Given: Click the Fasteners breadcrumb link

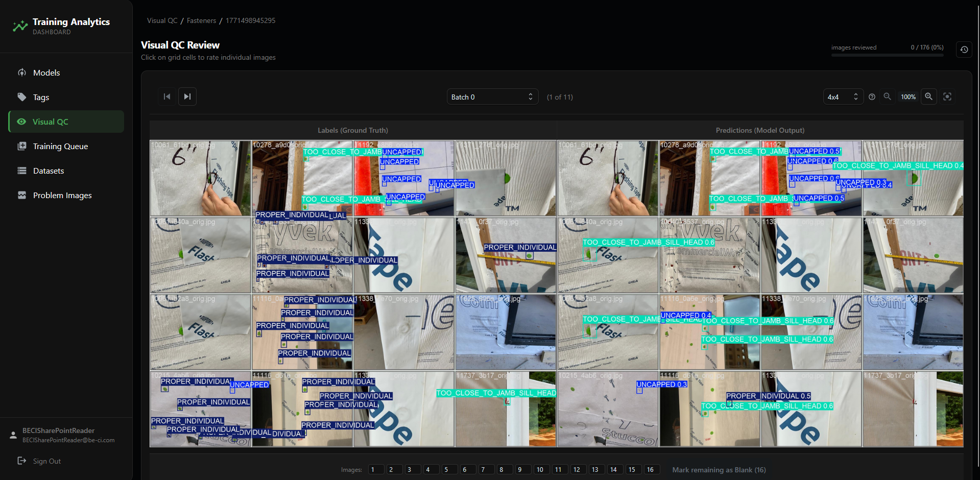Looking at the screenshot, I should 201,20.
